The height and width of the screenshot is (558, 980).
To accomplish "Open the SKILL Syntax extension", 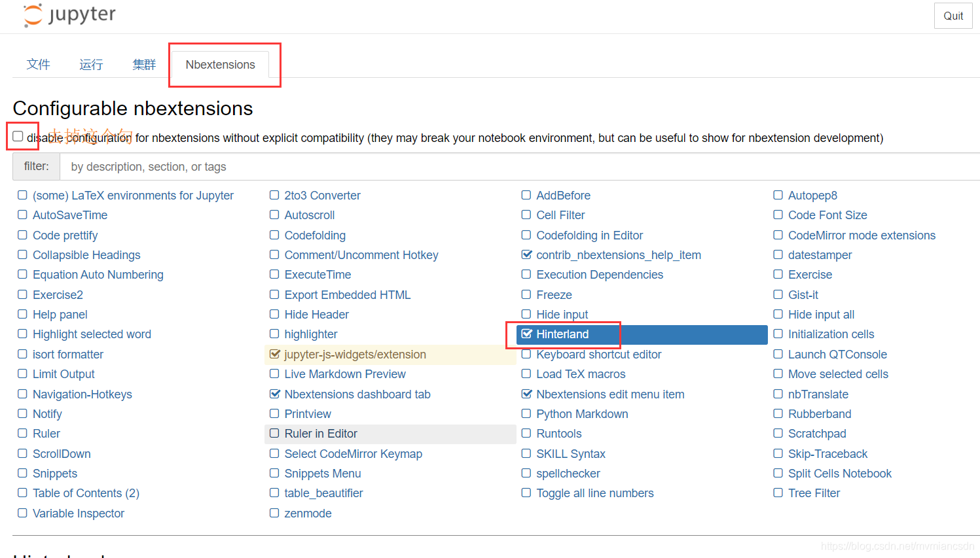I will (x=571, y=454).
